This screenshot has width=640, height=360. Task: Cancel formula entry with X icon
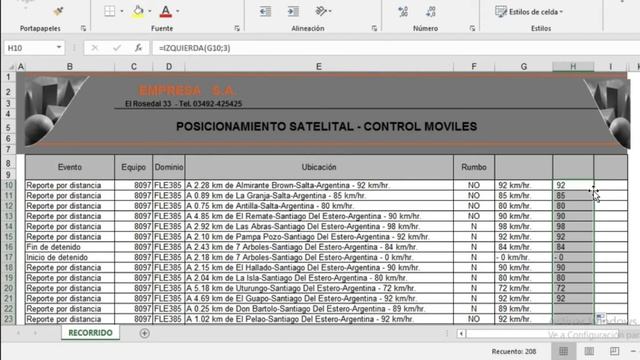pos(95,48)
